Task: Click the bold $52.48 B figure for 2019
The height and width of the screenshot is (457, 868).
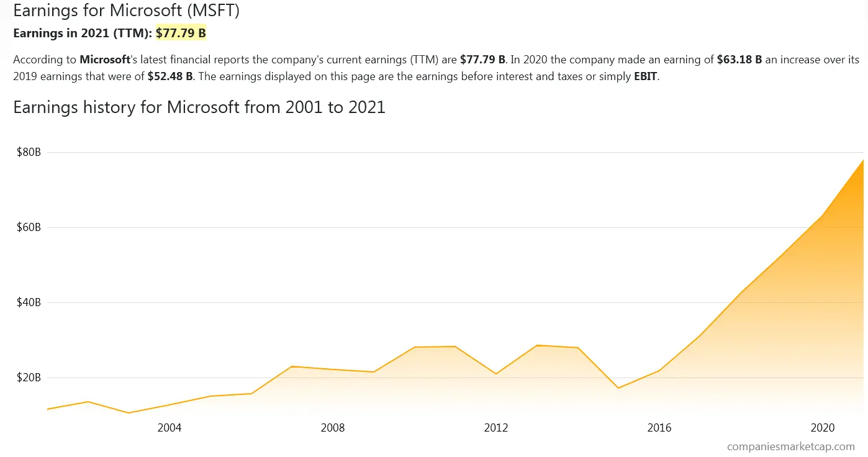Action: 170,77
